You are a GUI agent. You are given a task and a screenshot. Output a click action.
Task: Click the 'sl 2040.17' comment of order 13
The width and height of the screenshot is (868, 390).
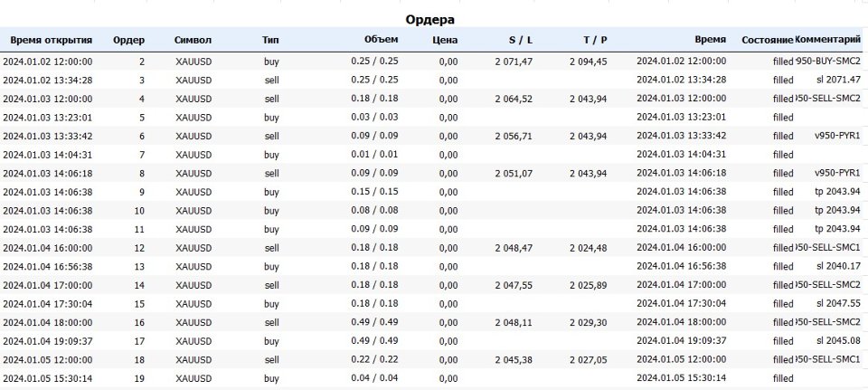(x=838, y=266)
